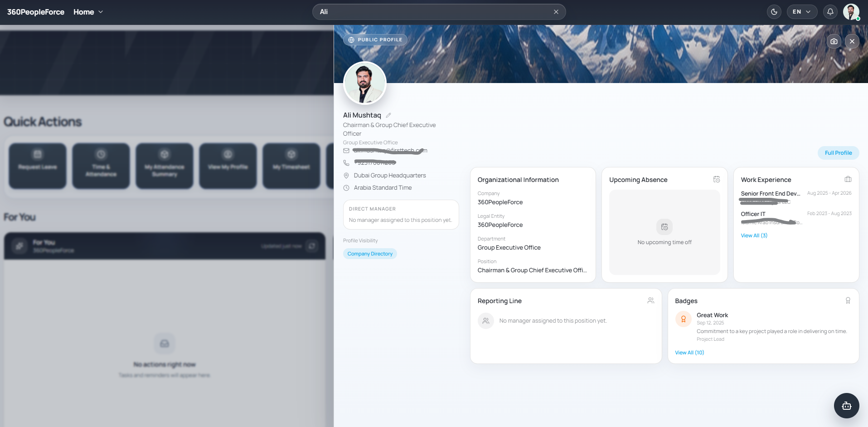
Task: Open the EN language dropdown
Action: coord(802,12)
